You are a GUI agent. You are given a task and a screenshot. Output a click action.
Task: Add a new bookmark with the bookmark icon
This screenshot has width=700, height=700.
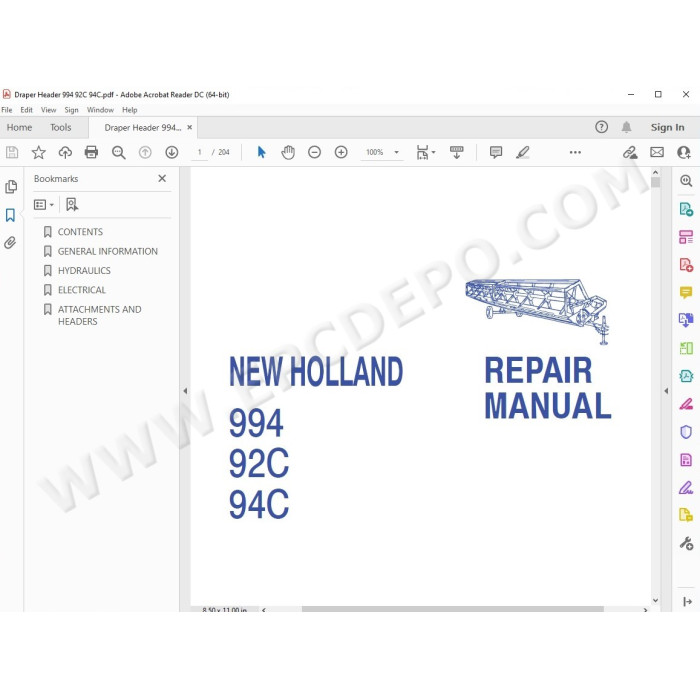[x=72, y=205]
